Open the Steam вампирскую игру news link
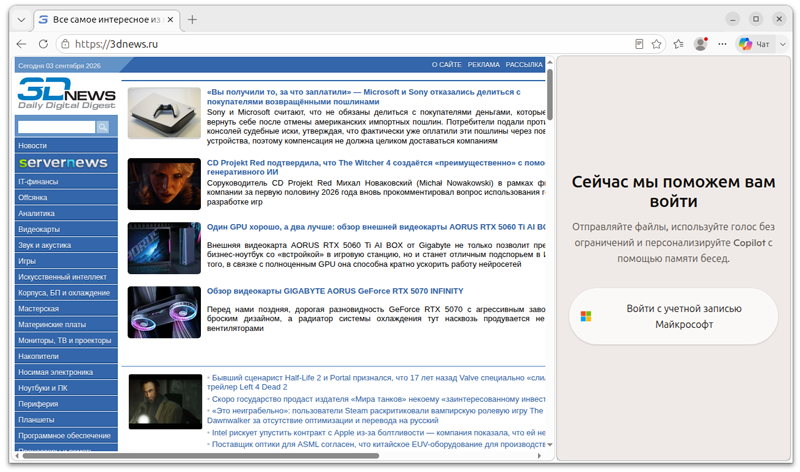800x472 pixels. pos(376,415)
